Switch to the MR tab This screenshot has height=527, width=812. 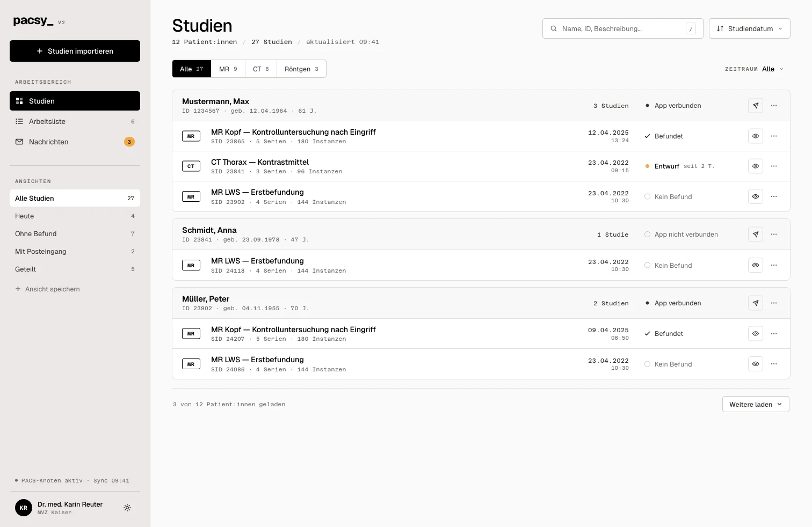point(228,69)
